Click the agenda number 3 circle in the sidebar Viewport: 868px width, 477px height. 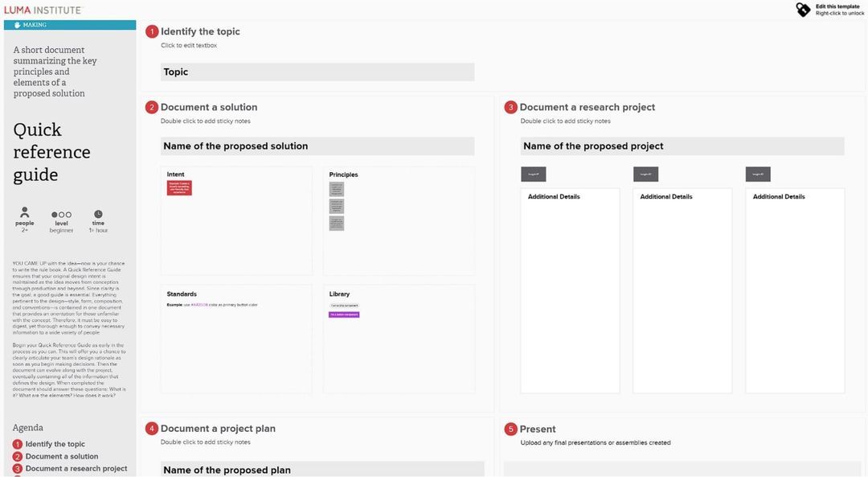point(18,469)
